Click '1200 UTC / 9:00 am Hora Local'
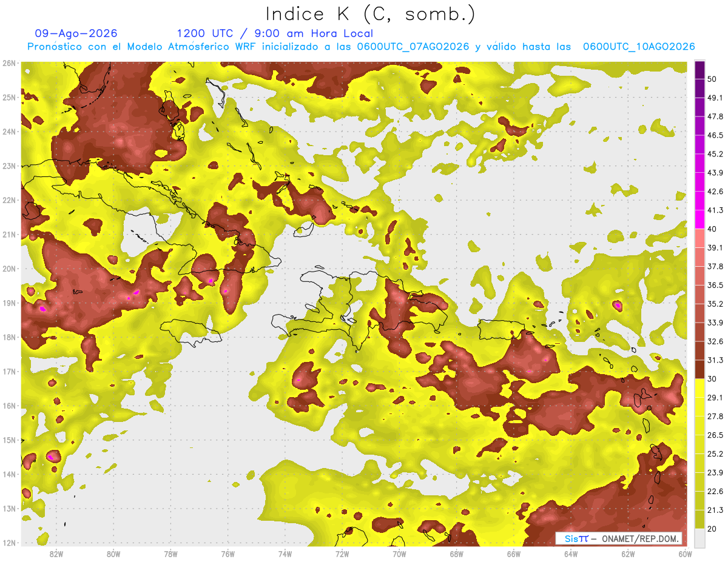 pos(275,33)
